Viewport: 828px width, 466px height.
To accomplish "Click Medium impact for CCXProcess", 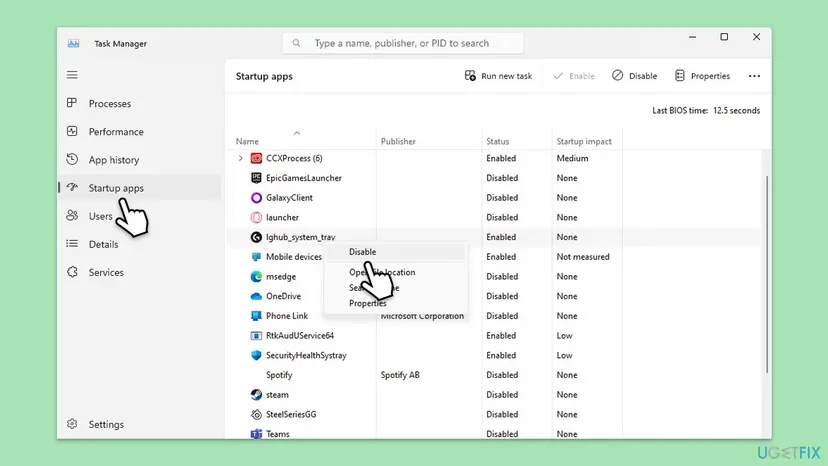I will 572,158.
